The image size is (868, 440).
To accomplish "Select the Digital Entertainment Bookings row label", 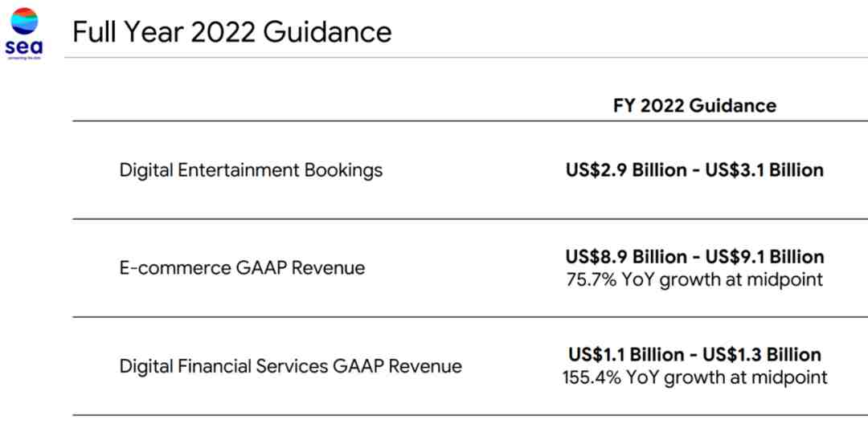I will (x=251, y=169).
